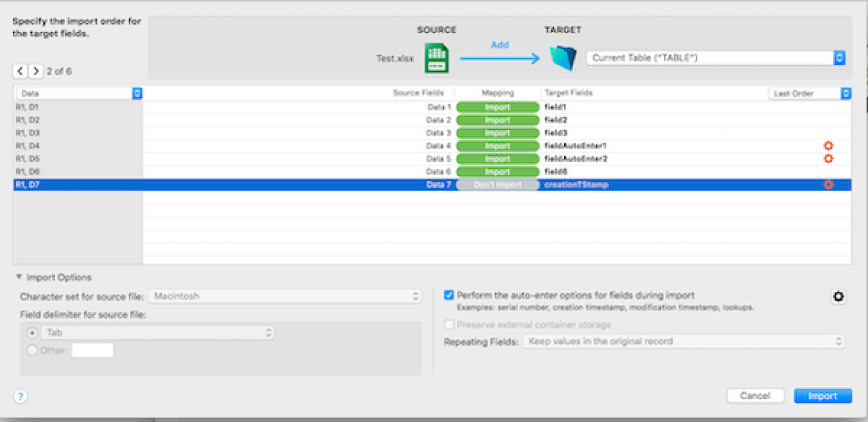Open the Data source row dropdown
The image size is (868, 422).
[x=79, y=93]
